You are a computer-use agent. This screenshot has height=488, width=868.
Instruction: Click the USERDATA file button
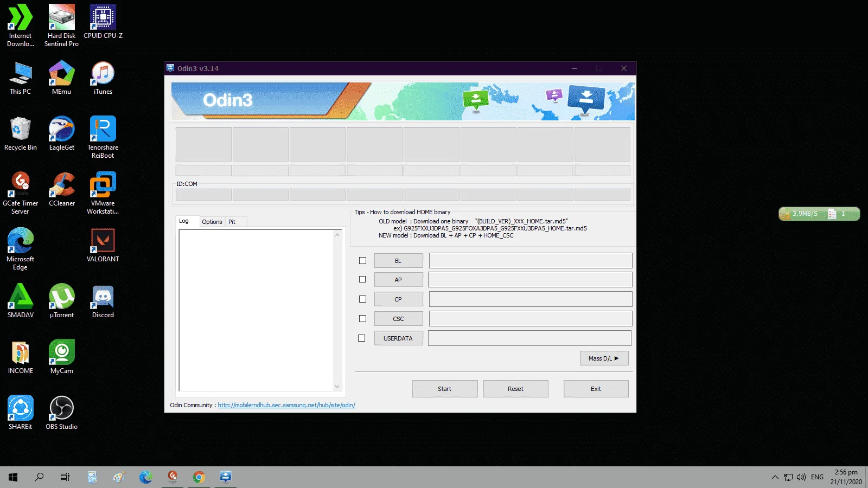coord(399,338)
